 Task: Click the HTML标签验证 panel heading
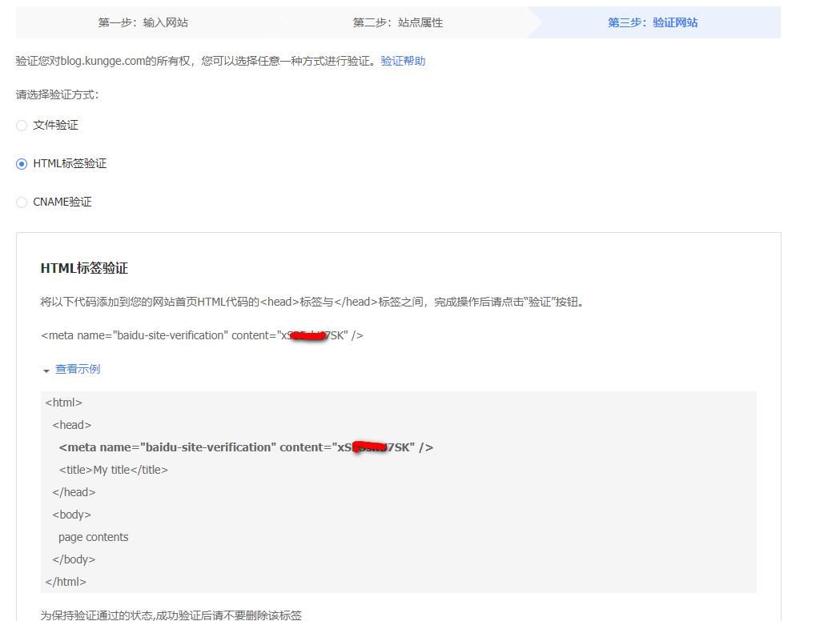(84, 268)
